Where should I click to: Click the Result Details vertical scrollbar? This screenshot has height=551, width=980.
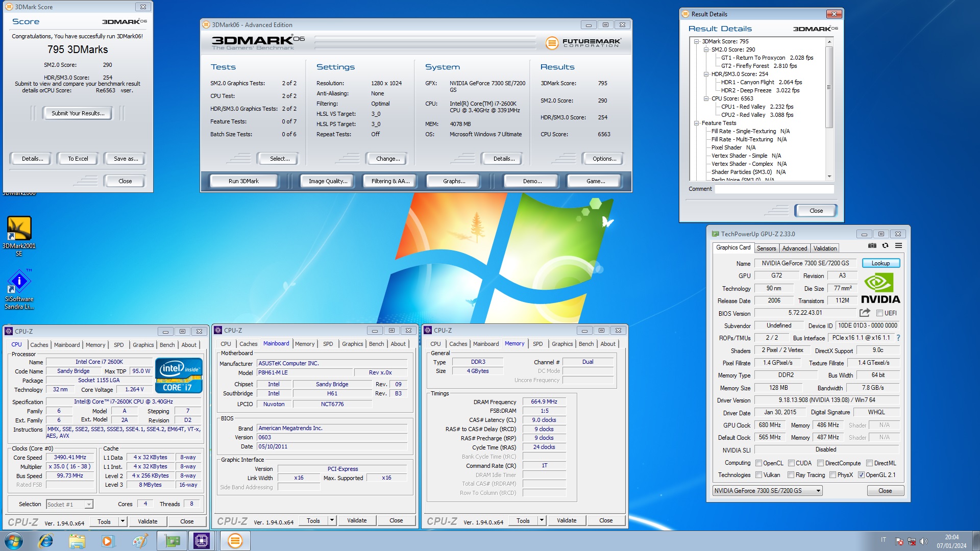829,110
